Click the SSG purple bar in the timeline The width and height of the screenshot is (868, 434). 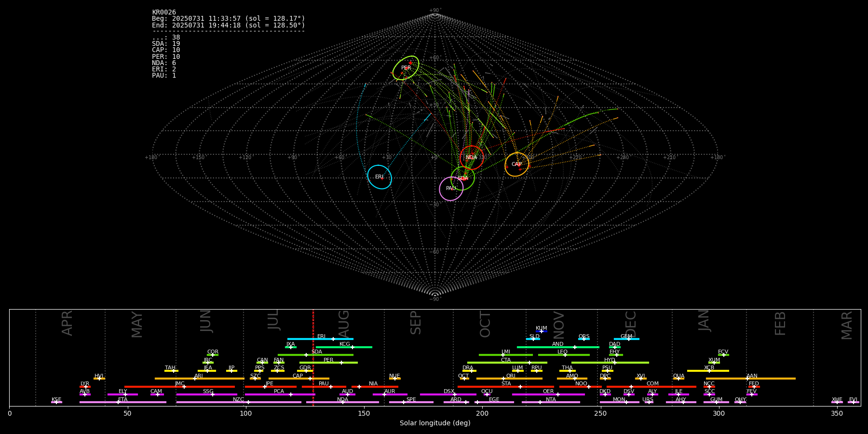(x=206, y=394)
